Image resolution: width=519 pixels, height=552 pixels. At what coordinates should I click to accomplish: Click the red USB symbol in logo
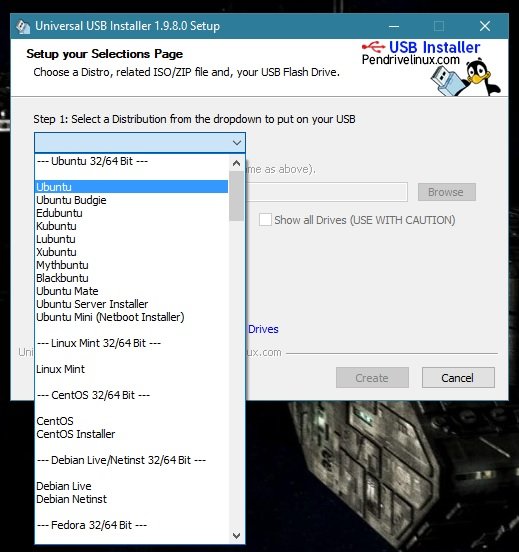pyautogui.click(x=374, y=46)
